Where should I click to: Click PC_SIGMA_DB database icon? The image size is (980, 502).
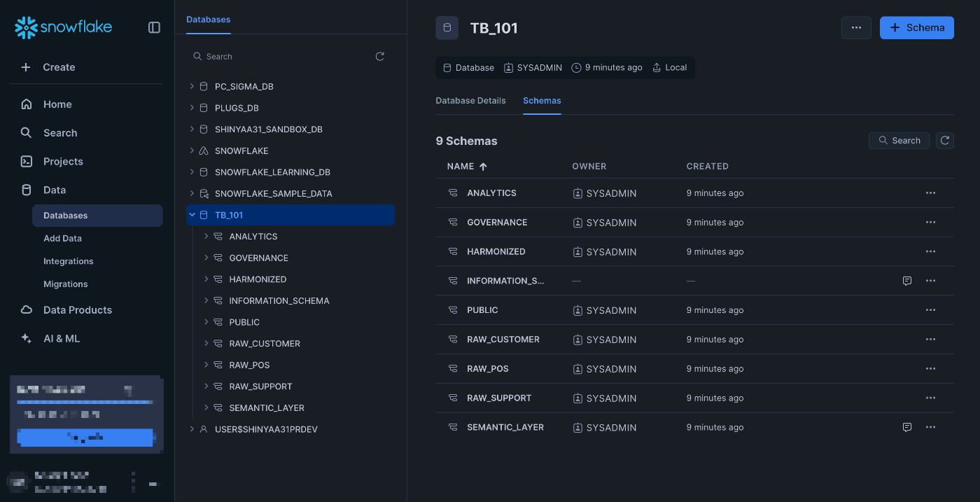[x=204, y=87]
